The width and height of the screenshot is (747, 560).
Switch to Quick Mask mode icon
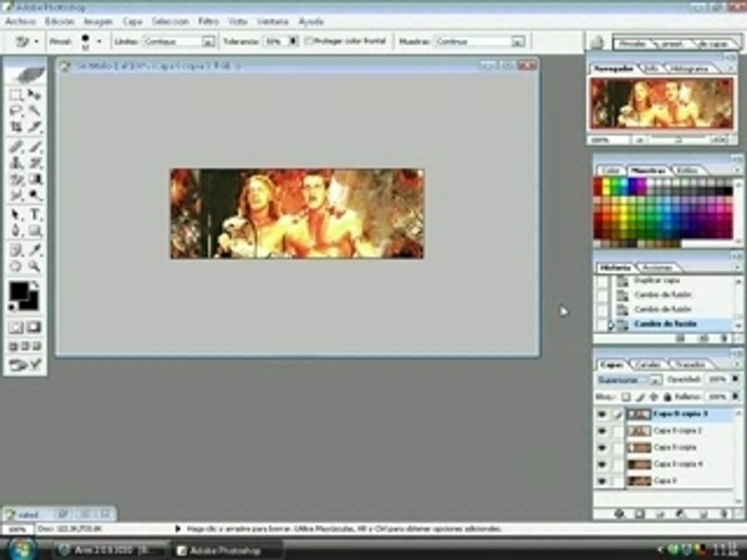tap(34, 327)
